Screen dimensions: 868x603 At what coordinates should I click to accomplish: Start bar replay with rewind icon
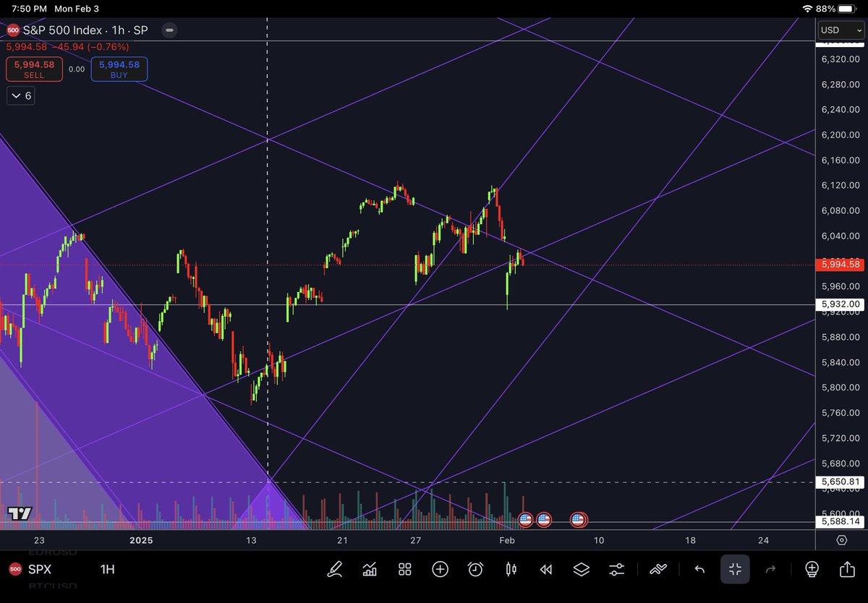click(x=546, y=569)
